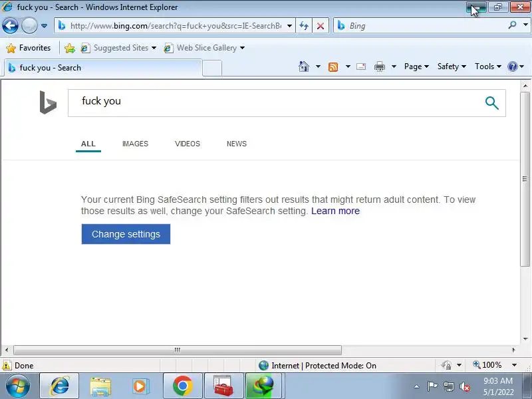Switch to the IMAGES tab

(x=135, y=144)
